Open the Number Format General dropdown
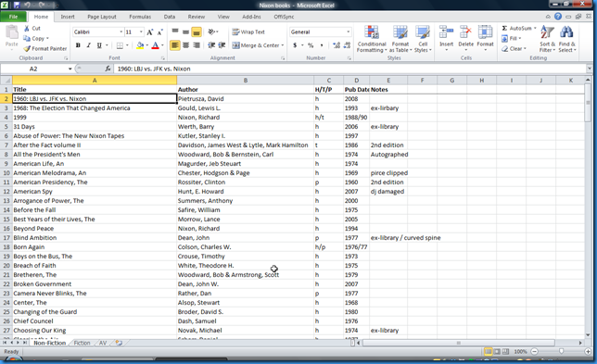597x364 pixels. pyautogui.click(x=348, y=31)
